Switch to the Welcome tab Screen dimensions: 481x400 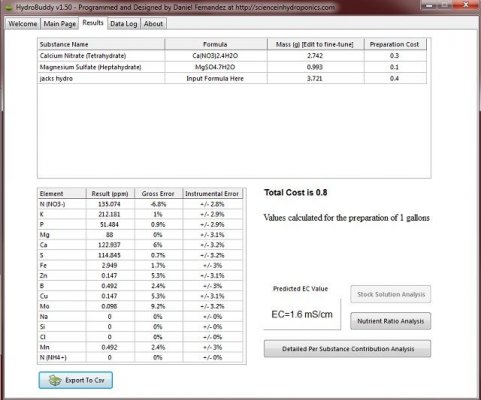(22, 24)
